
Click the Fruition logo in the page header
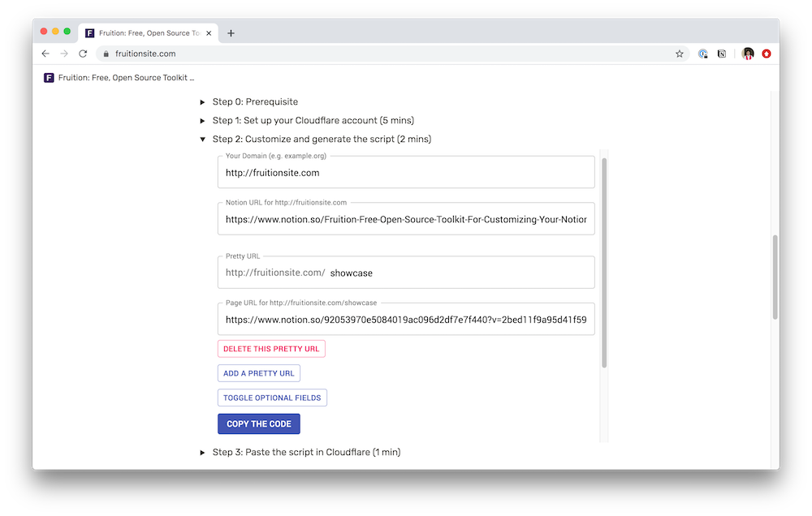click(x=49, y=78)
